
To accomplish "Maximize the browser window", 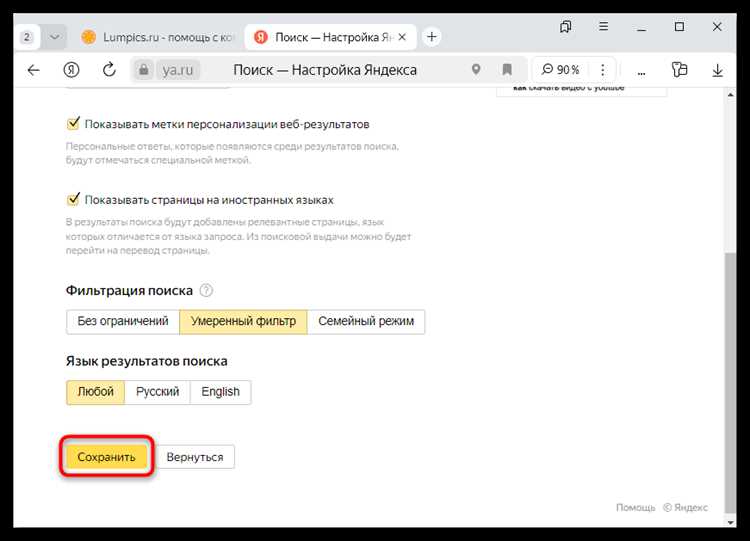I will coord(679,27).
